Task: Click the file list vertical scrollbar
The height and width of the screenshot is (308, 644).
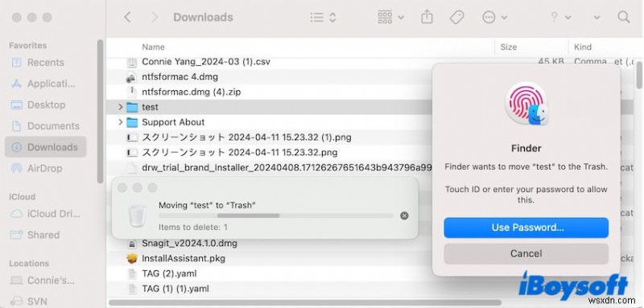Action: pos(639,75)
